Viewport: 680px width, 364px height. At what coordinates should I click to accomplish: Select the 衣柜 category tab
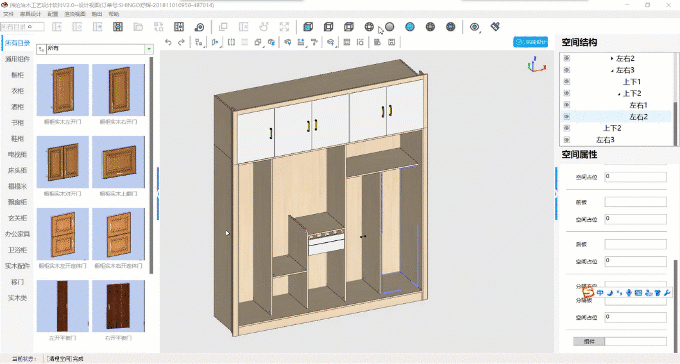(x=17, y=91)
